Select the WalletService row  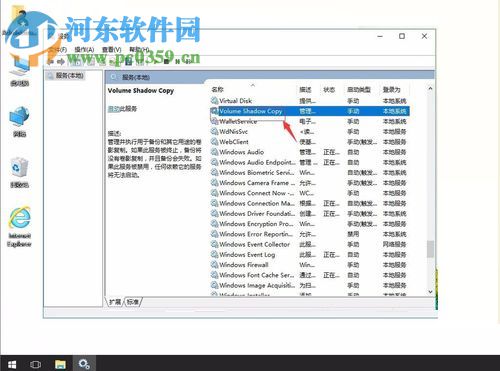(310, 121)
